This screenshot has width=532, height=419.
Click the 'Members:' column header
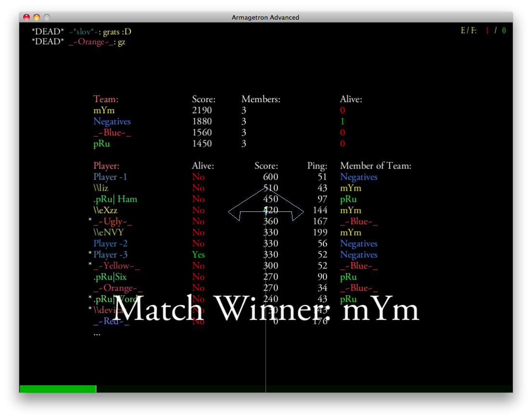261,99
